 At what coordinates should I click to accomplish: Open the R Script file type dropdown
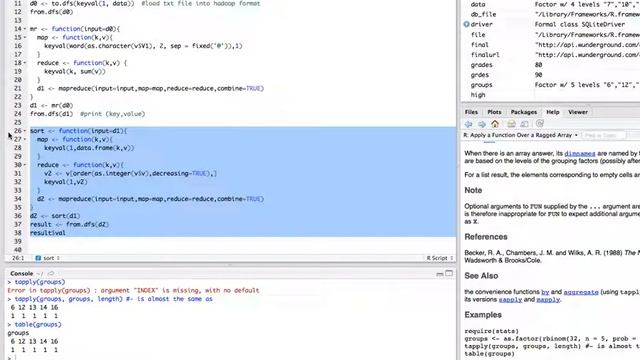440,258
